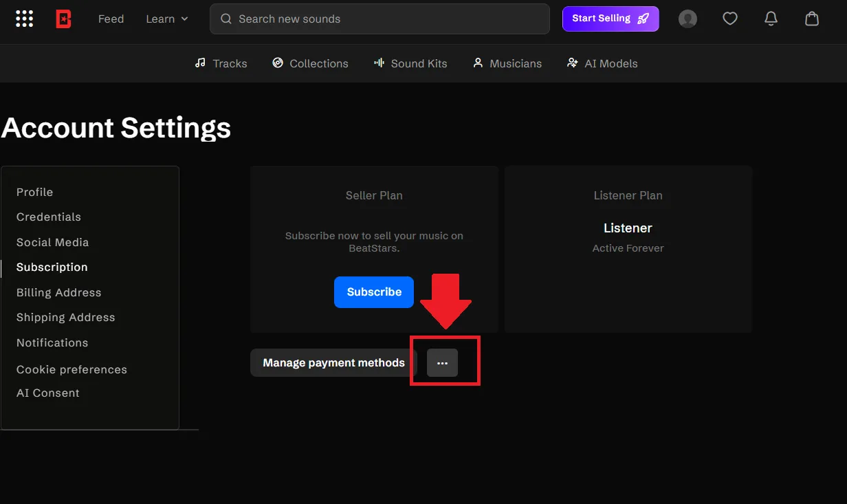Select Billing Address in settings sidebar
847x504 pixels.
pyautogui.click(x=58, y=292)
